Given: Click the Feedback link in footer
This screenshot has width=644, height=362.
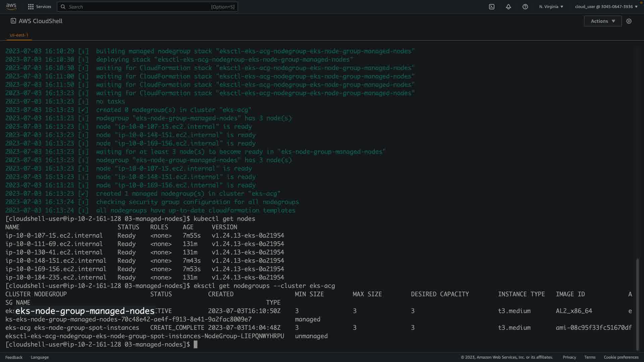Looking at the screenshot, I should click(x=14, y=357).
